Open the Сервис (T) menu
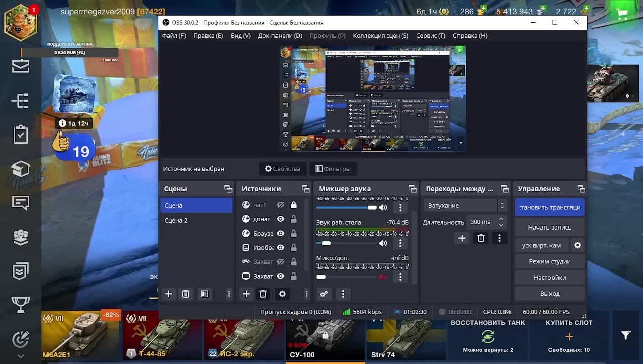643x364 pixels. click(431, 36)
